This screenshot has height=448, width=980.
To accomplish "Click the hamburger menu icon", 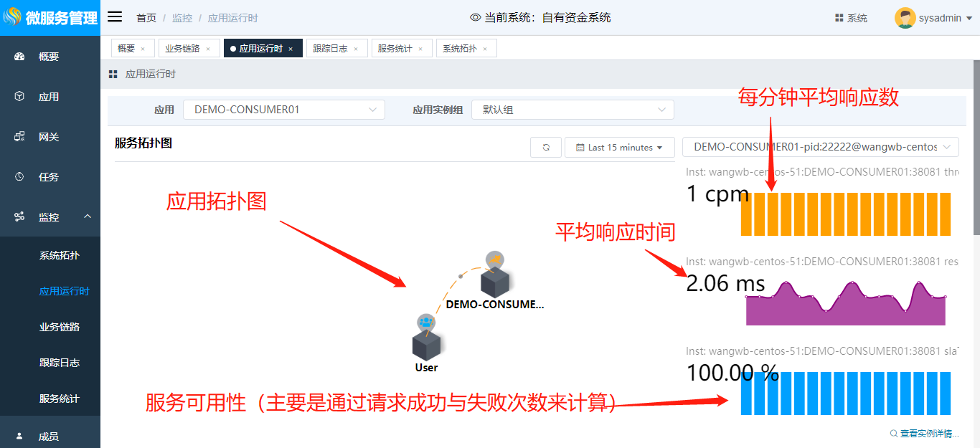I will click(x=115, y=17).
